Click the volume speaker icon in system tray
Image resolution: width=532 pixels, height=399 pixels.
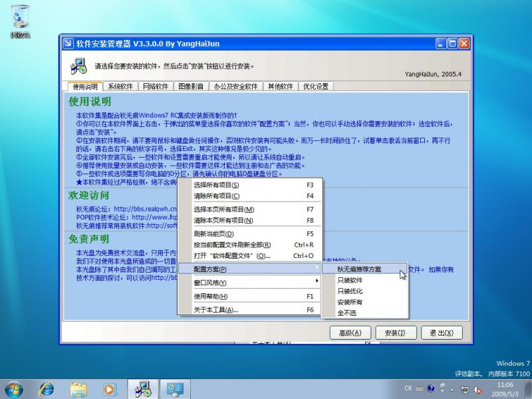(x=477, y=388)
